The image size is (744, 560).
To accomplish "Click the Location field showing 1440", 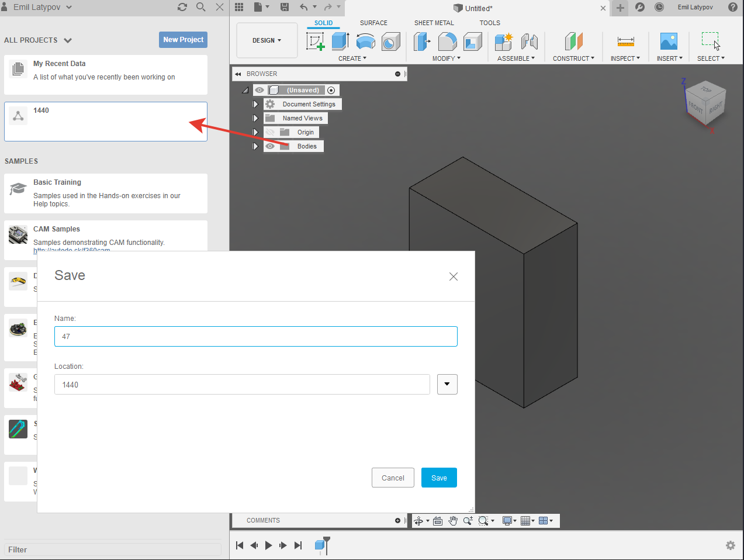I will [242, 384].
